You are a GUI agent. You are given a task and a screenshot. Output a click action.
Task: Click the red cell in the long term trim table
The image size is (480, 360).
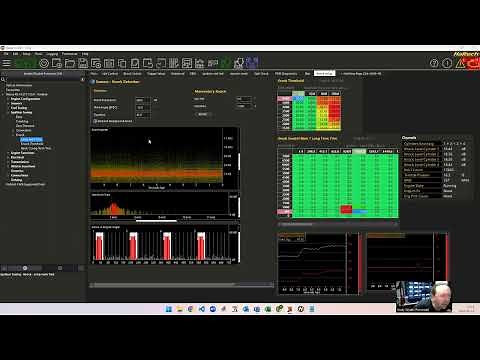point(346,209)
